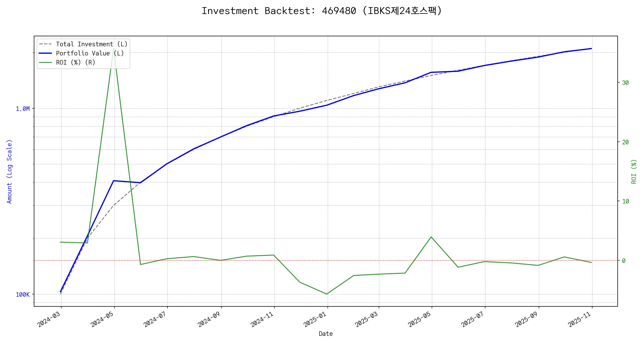This screenshot has height=343, width=644.
Task: Click the ROI (%) right axis title
Action: 634,171
